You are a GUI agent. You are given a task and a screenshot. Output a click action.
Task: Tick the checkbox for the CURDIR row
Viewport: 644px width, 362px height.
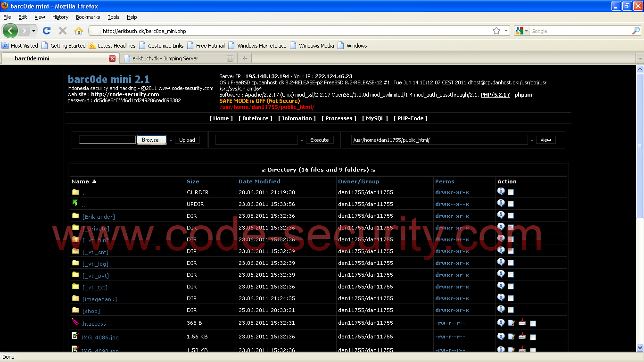tap(511, 192)
